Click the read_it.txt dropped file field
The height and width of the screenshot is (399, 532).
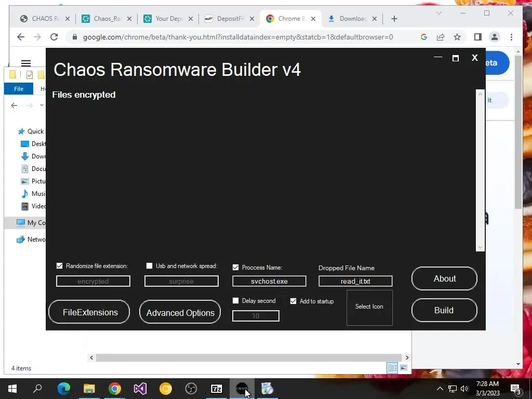(355, 281)
